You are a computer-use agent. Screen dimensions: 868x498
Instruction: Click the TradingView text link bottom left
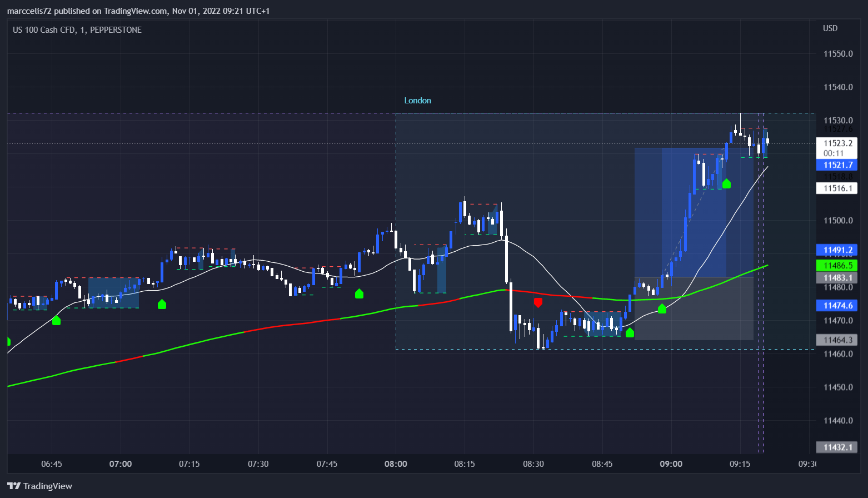coord(49,485)
